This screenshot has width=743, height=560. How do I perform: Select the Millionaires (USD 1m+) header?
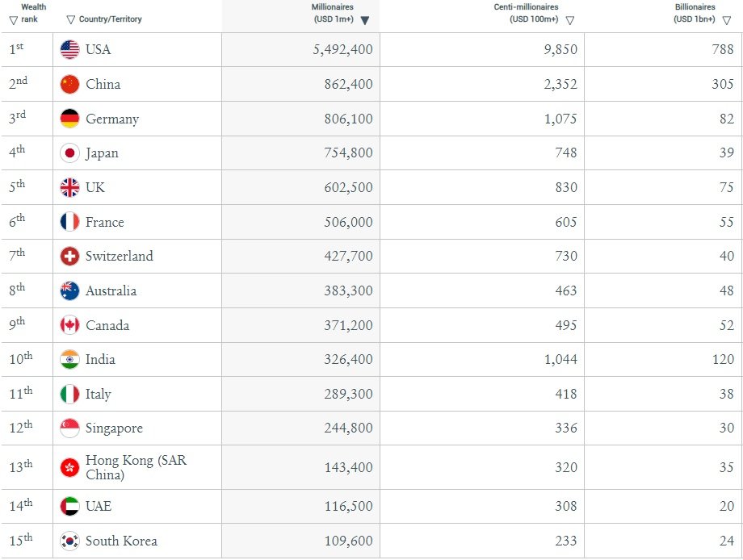coord(333,13)
